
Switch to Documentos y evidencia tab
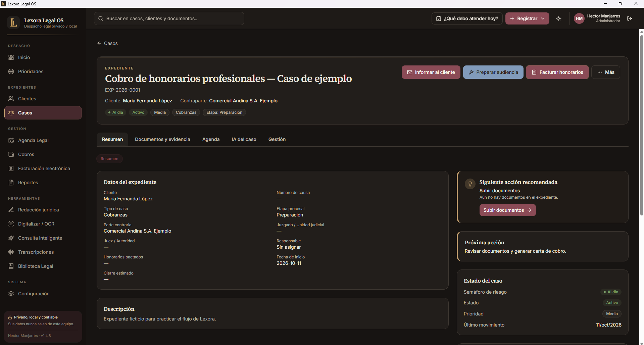coord(162,139)
